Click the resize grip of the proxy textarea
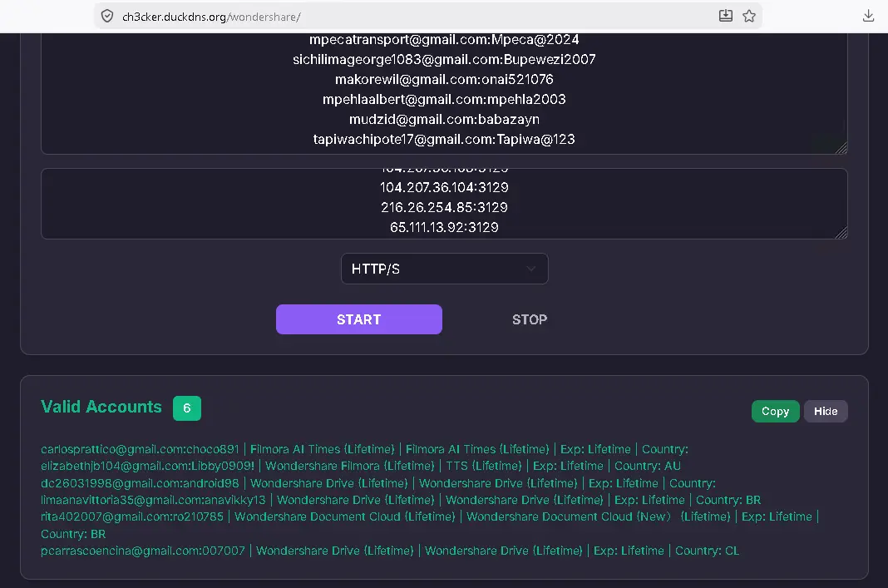Image resolution: width=888 pixels, height=588 pixels. tap(841, 233)
